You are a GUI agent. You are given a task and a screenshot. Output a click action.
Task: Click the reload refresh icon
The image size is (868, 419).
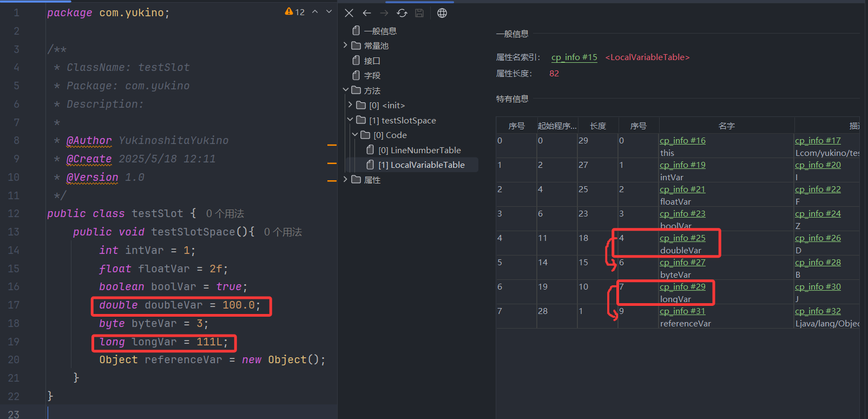(402, 13)
